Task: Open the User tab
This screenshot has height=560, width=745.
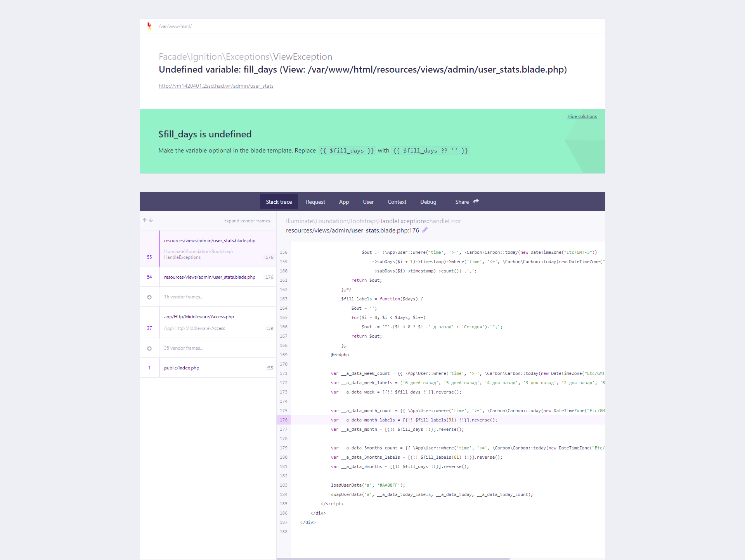Action: 368,202
